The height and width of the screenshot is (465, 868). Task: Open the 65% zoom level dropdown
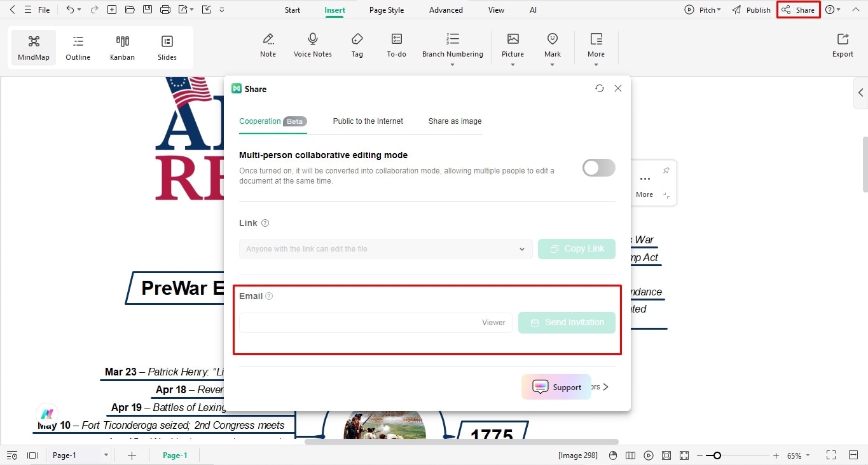pos(799,455)
